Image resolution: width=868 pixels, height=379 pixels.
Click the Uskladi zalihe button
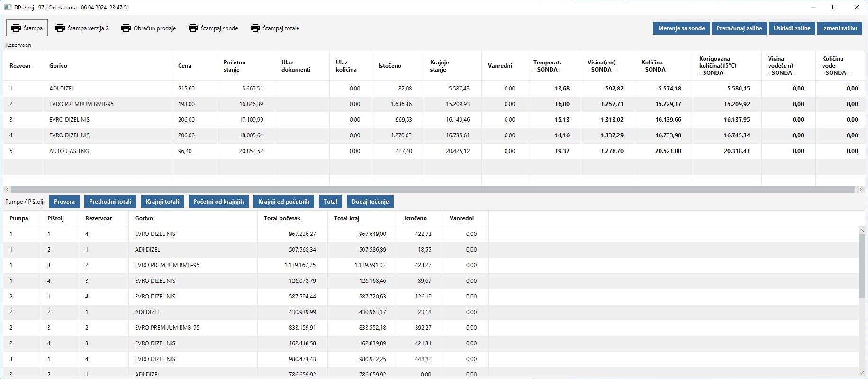click(792, 28)
